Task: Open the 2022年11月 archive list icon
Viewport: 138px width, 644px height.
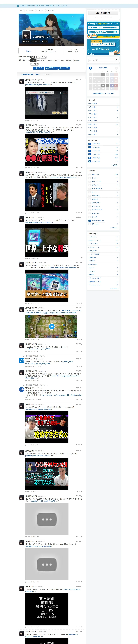Action: click(90, 154)
